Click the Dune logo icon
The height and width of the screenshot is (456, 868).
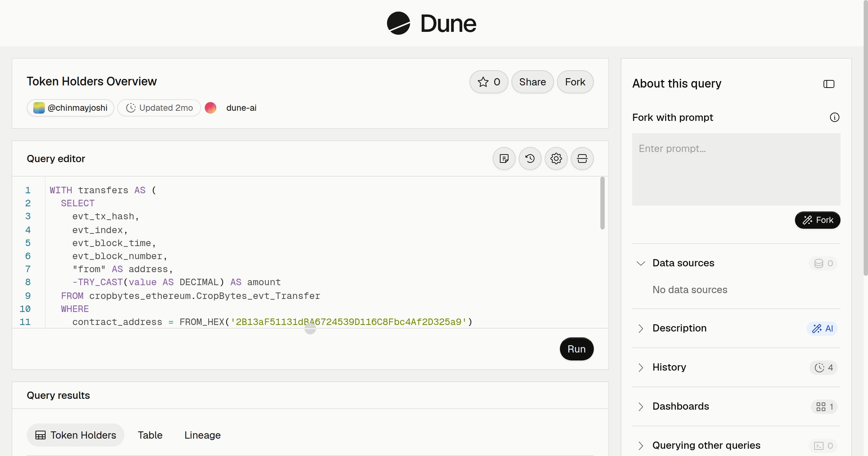[x=398, y=23]
